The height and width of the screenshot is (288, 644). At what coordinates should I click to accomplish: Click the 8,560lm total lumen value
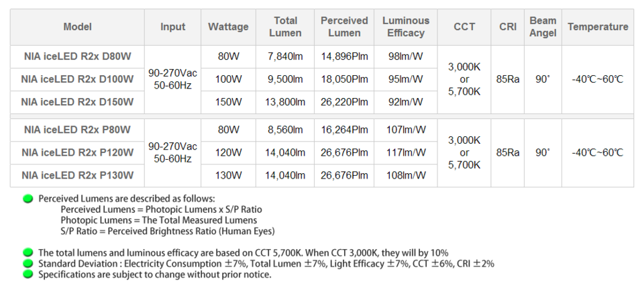click(x=285, y=130)
